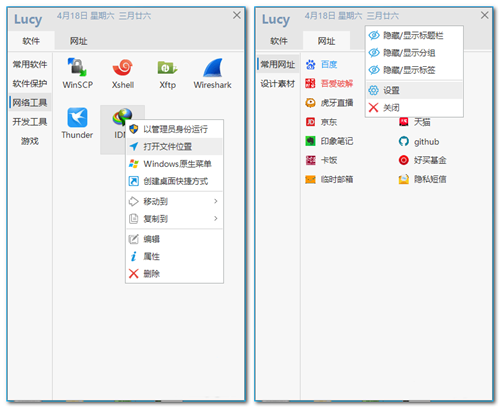Click the 隐私短信 icon
Viewport: 500px width, 408px height.
[x=404, y=180]
